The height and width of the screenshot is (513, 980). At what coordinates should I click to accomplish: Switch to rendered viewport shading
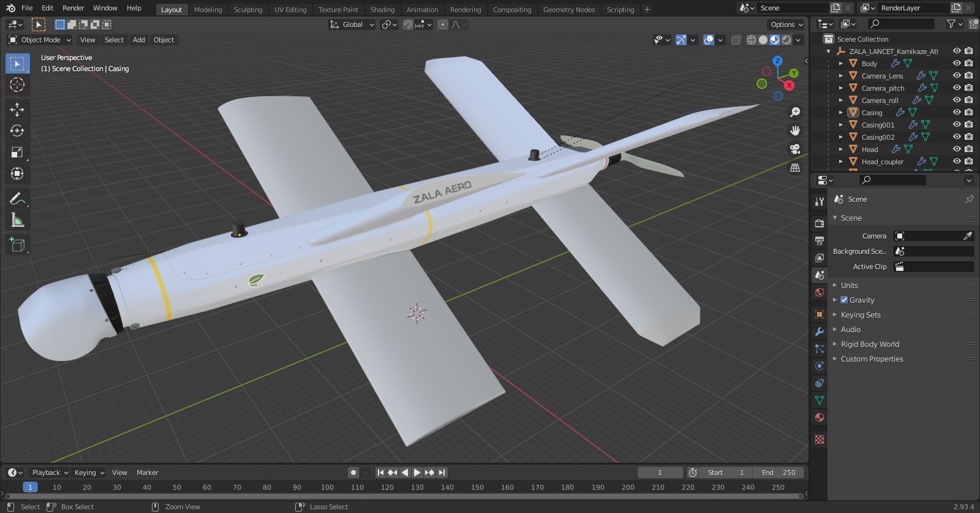[786, 40]
